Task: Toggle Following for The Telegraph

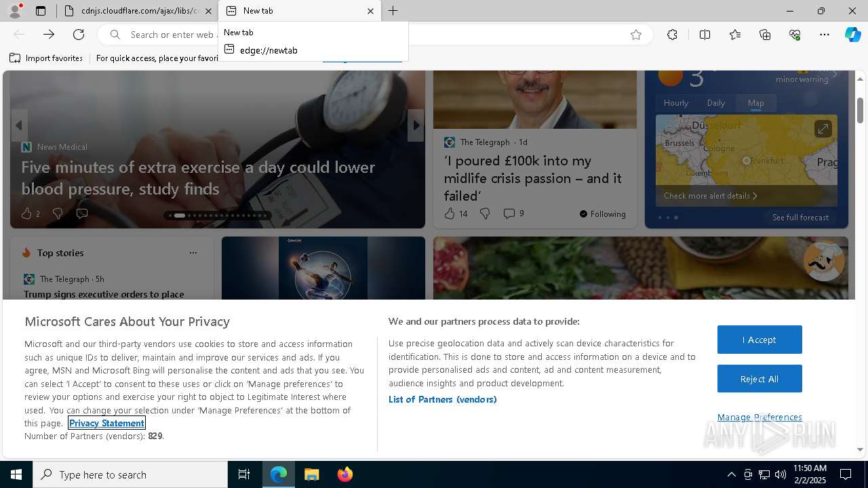Action: (603, 213)
